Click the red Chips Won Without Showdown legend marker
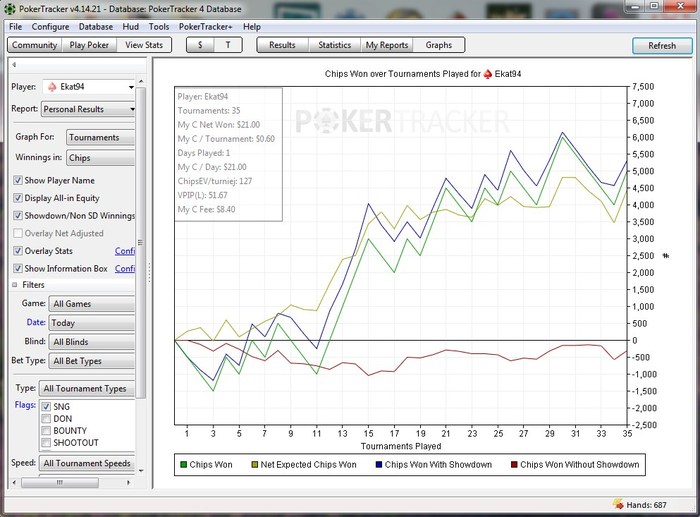The height and width of the screenshot is (517, 700). click(514, 465)
